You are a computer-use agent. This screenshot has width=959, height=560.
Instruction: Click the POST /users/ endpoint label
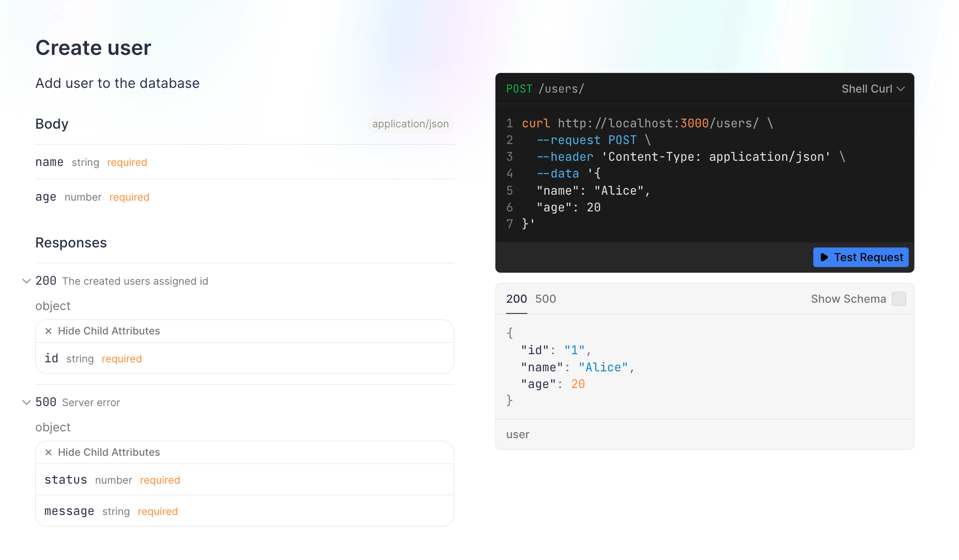pyautogui.click(x=545, y=89)
